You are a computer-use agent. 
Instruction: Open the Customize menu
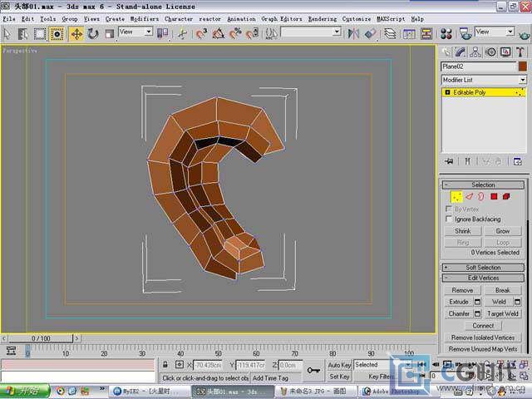coord(357,19)
